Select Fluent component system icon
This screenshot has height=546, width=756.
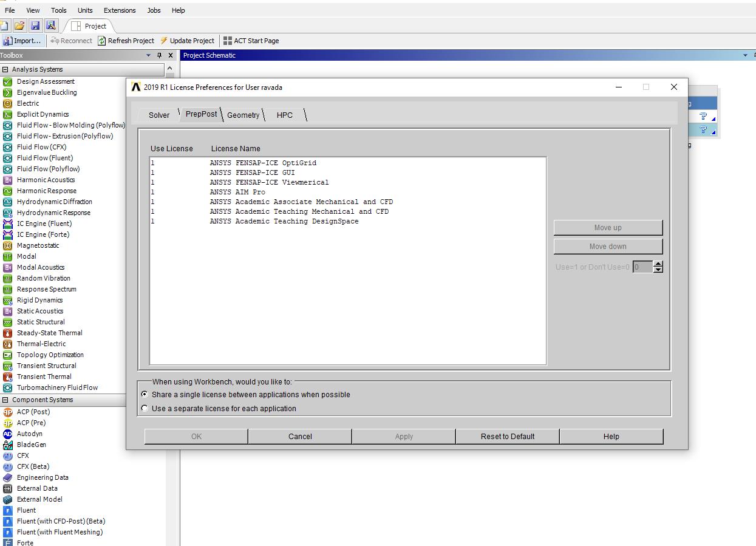coord(7,510)
